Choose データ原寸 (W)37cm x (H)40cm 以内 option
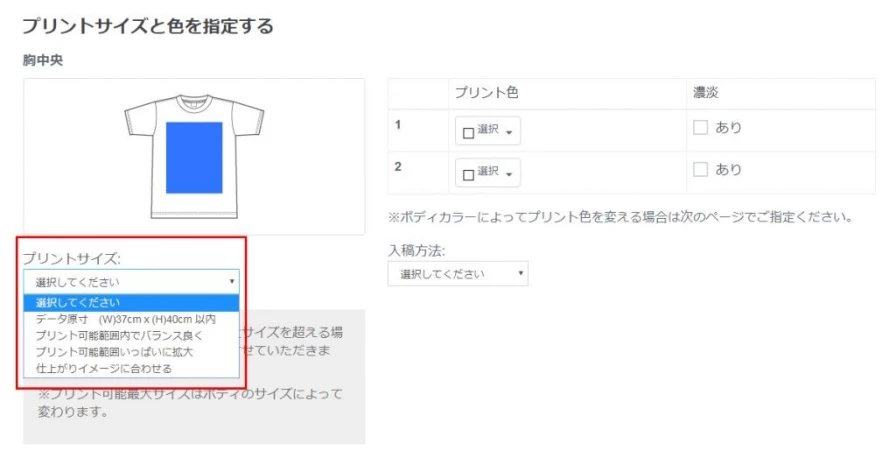896x472 pixels. (125, 319)
